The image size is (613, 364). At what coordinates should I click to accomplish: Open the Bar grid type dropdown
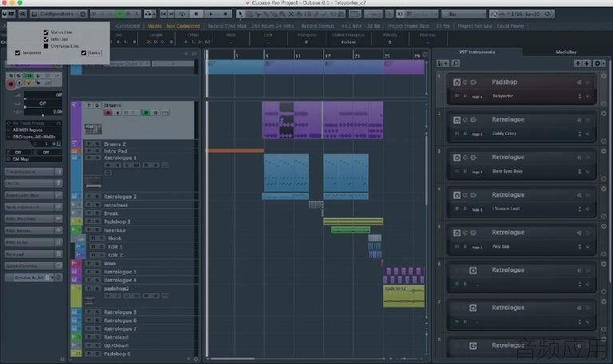click(463, 14)
